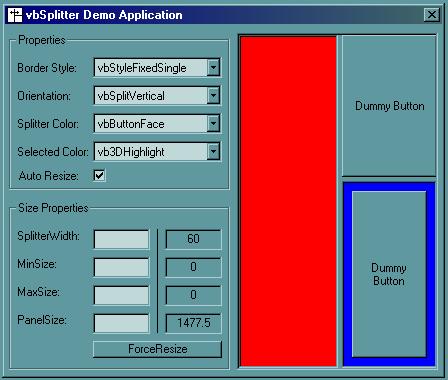Click the PanelSize value display 1477.5

[x=193, y=323]
